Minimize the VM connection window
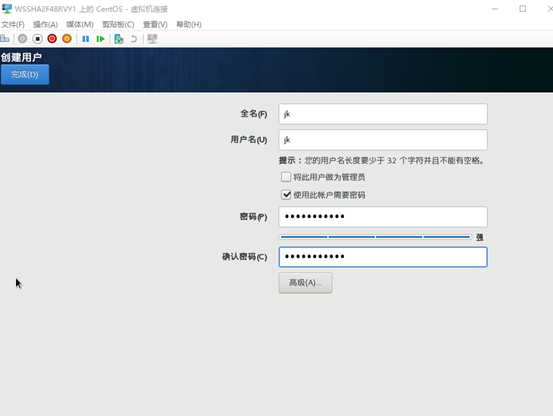This screenshot has width=553, height=416. [x=495, y=9]
